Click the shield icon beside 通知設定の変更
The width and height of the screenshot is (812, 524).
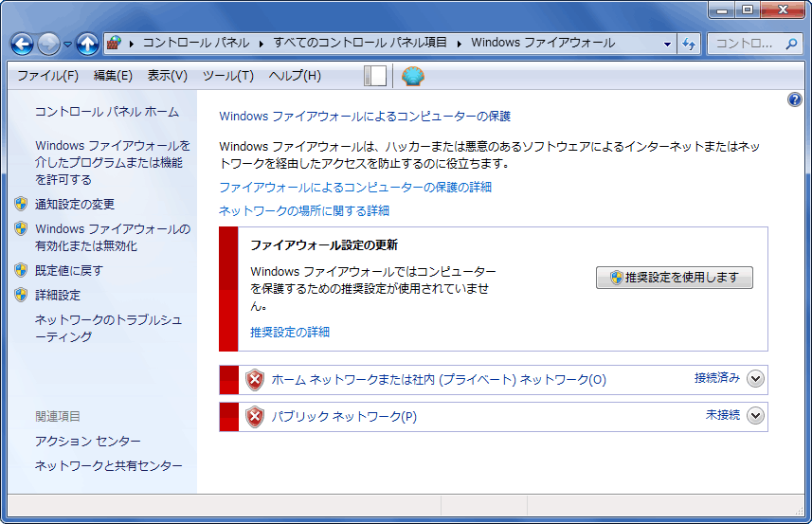click(21, 204)
